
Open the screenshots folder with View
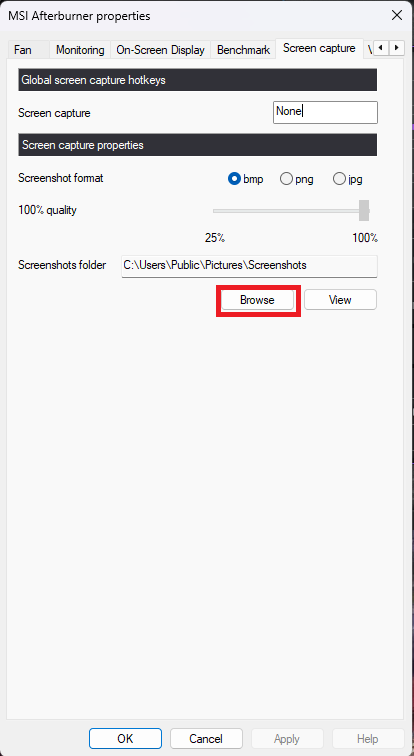pos(340,300)
